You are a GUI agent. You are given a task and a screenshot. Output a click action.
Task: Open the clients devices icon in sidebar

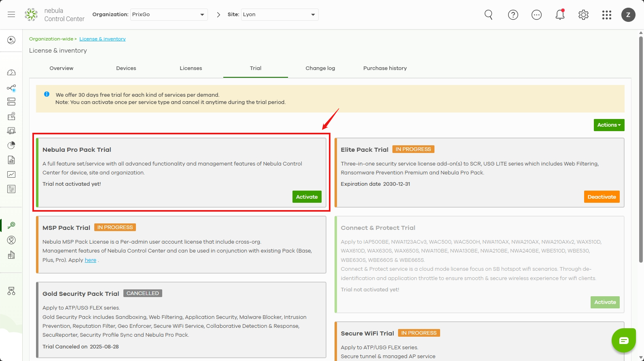click(11, 131)
